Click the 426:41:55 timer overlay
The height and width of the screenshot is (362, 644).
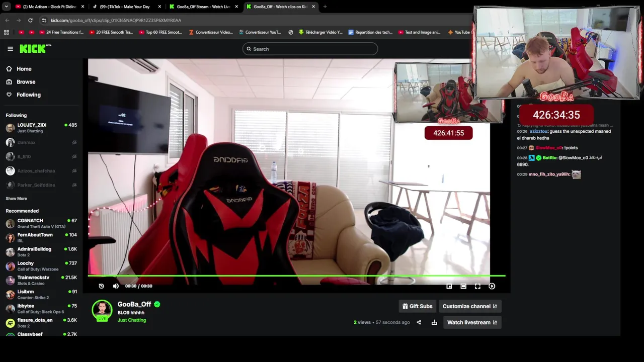pyautogui.click(x=448, y=133)
